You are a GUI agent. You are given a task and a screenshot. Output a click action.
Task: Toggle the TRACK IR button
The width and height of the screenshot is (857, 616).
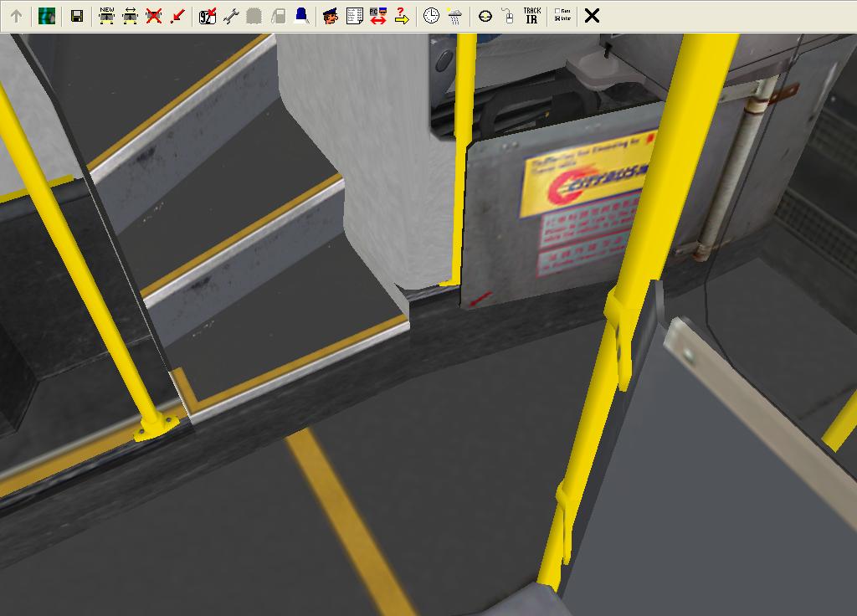pos(531,16)
